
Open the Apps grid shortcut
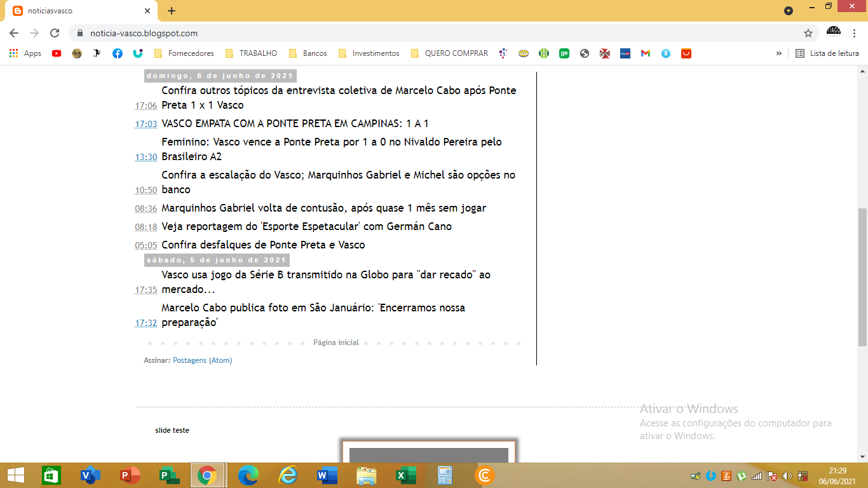pyautogui.click(x=25, y=53)
